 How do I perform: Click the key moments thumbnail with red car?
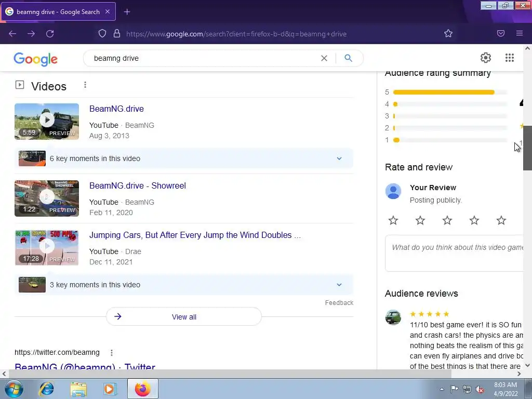(32, 158)
